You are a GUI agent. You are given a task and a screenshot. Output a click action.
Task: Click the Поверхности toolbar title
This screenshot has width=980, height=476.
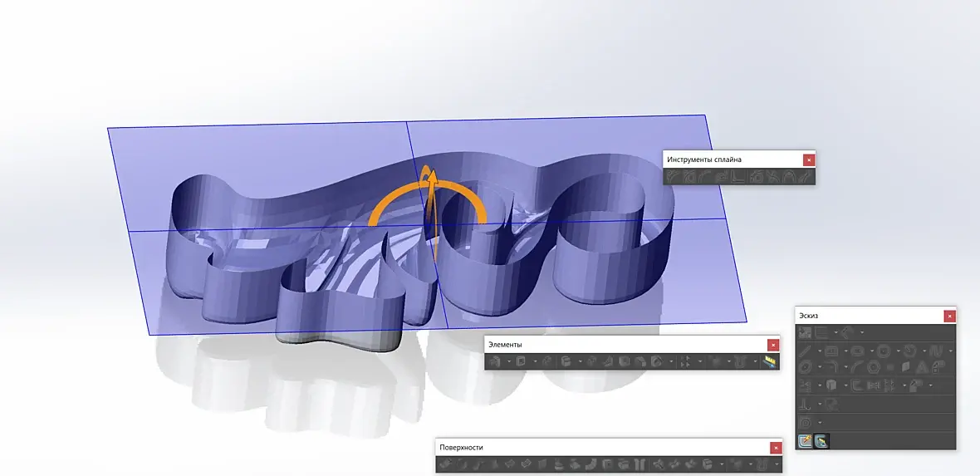[461, 447]
